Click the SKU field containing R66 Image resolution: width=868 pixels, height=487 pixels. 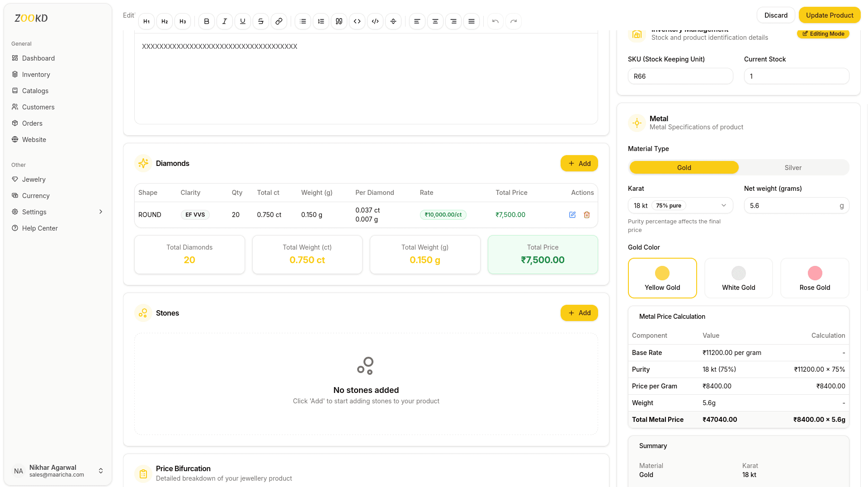pyautogui.click(x=680, y=76)
